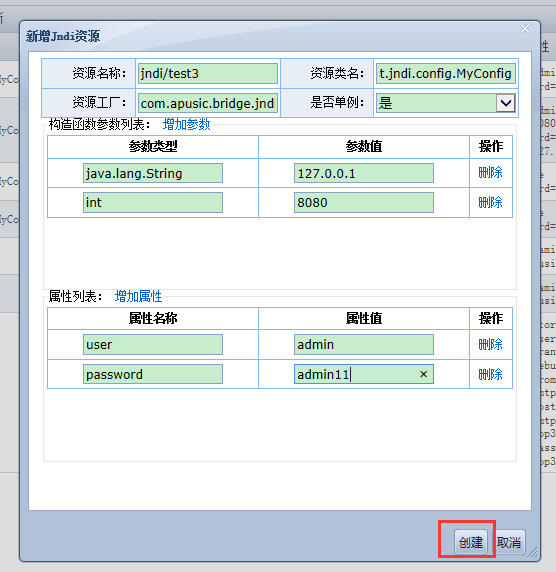The image size is (556, 572).
Task: Select the password property name field
Action: (x=153, y=374)
